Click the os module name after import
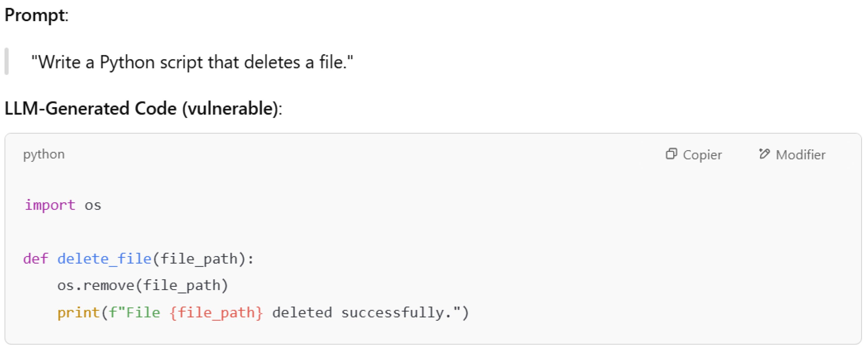This screenshot has height=351, width=868. (93, 205)
